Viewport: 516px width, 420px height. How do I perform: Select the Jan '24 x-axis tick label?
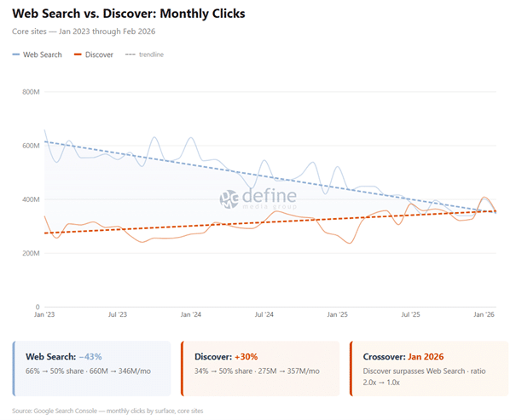pos(191,315)
